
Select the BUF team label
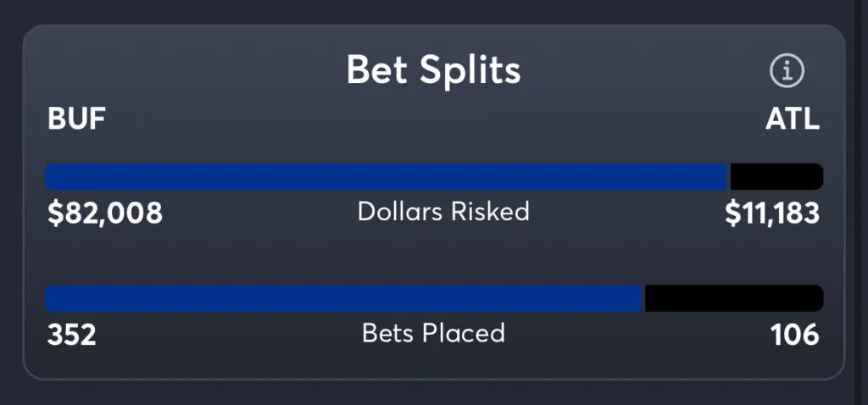[76, 119]
